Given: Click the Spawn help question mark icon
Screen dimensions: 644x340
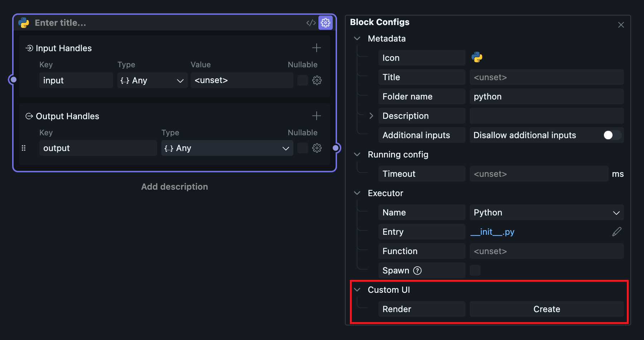Looking at the screenshot, I should pos(417,271).
